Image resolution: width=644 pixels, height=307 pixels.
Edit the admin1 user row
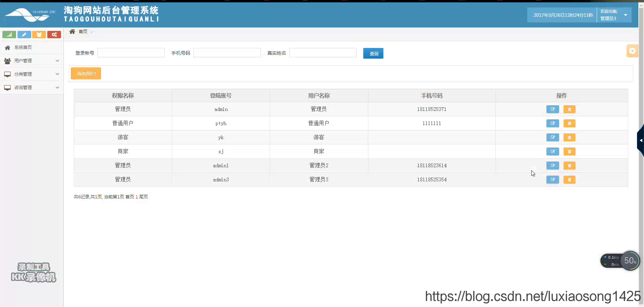553,166
